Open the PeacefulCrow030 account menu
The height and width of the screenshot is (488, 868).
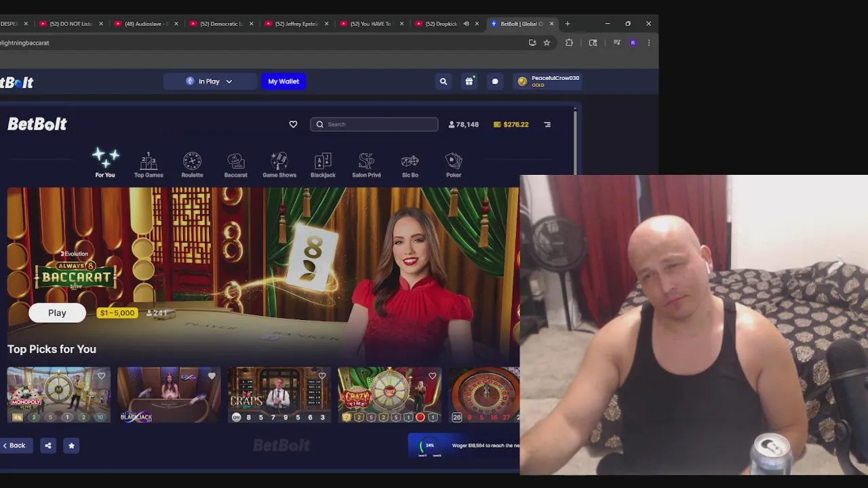pyautogui.click(x=548, y=81)
